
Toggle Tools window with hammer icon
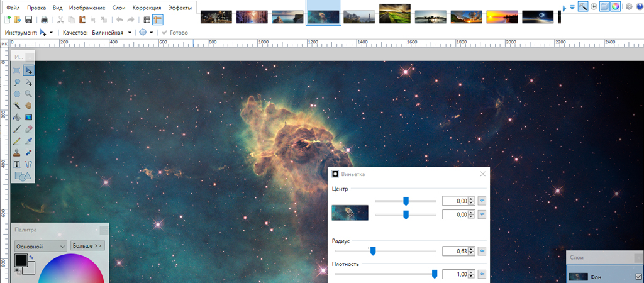(x=582, y=6)
